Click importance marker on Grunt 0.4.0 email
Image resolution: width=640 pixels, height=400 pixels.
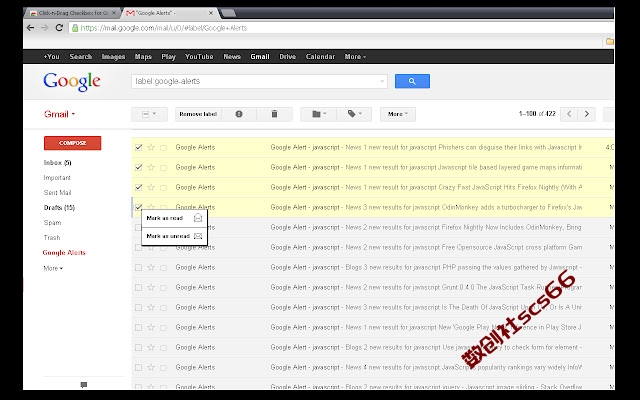click(x=164, y=287)
